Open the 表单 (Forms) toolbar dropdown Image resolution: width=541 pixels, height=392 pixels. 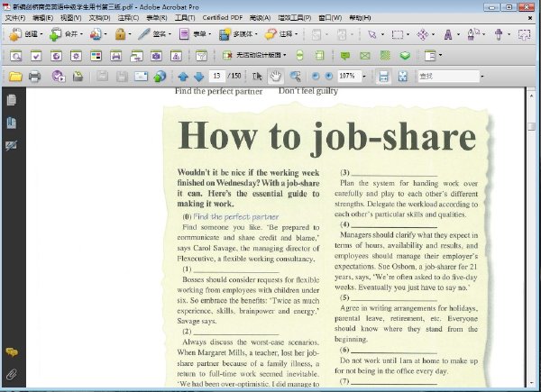(x=195, y=34)
